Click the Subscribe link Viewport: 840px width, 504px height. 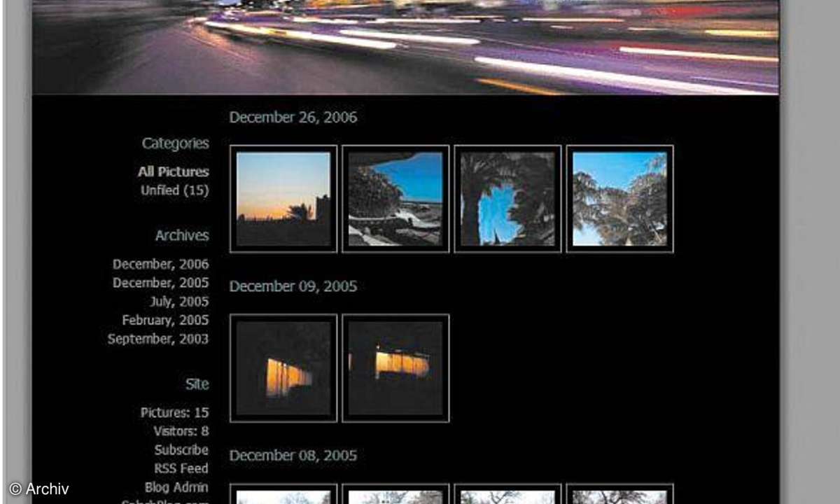point(181,450)
